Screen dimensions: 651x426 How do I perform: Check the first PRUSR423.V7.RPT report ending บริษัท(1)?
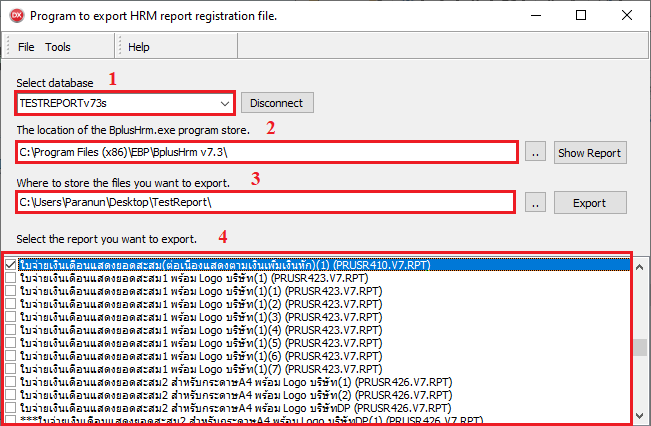[11, 278]
